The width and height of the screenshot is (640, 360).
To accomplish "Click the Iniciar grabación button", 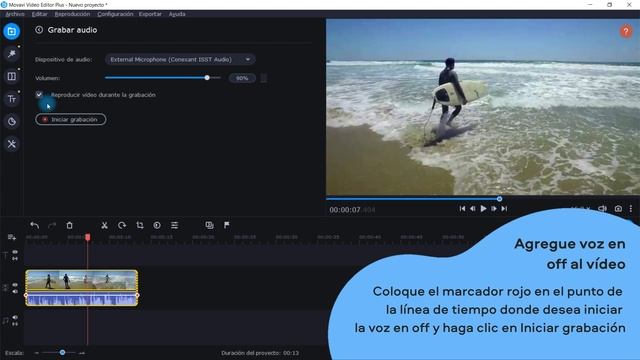I will (x=71, y=119).
